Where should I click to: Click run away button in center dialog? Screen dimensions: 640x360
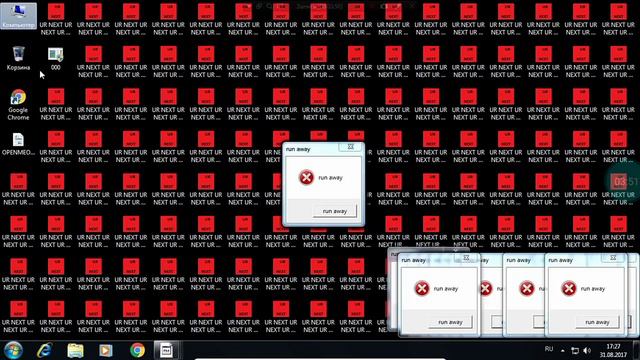335,211
